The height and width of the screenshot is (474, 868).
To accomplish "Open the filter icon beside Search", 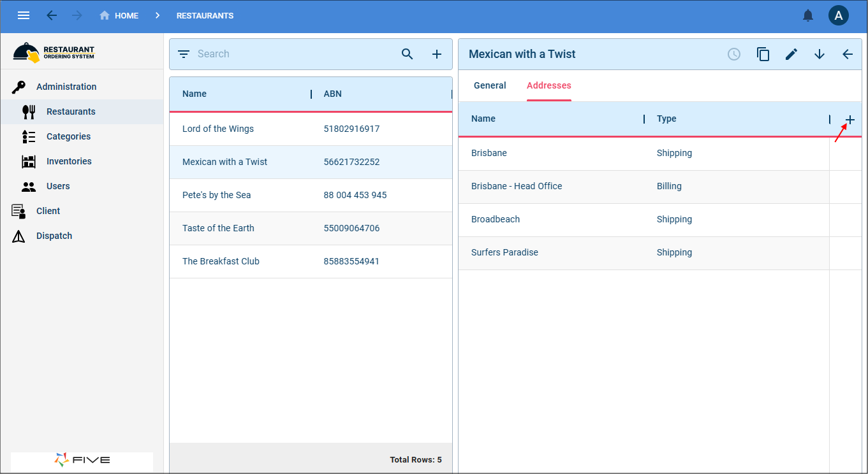I will [184, 54].
